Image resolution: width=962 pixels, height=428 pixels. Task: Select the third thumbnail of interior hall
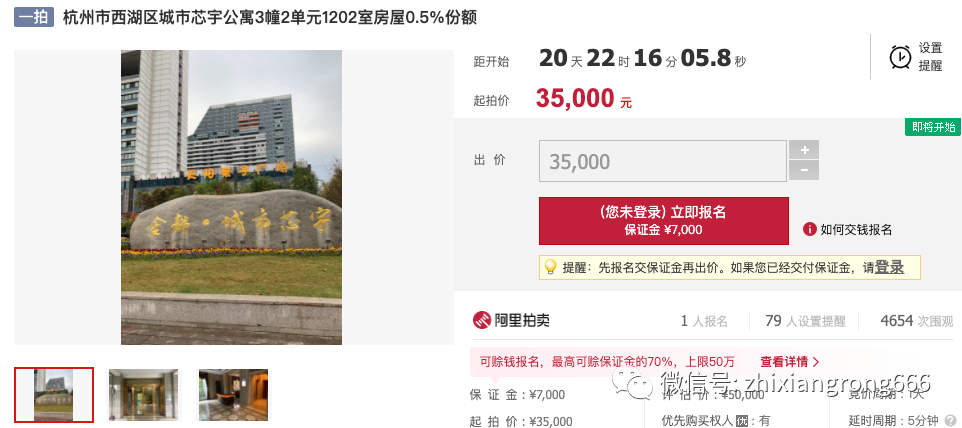coord(234,395)
